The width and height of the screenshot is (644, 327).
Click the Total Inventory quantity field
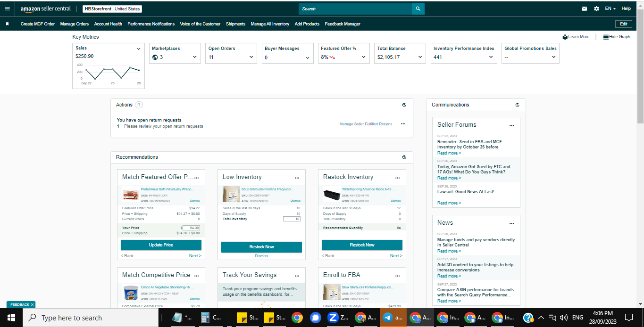click(x=292, y=219)
